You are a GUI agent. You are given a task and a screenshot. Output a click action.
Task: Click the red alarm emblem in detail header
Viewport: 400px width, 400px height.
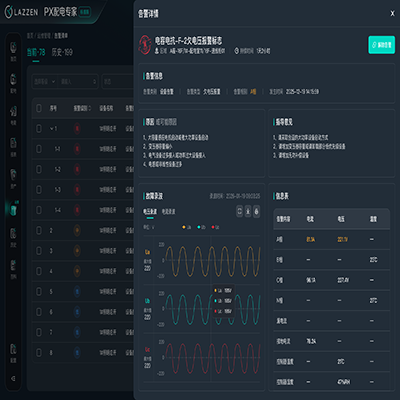[x=145, y=45]
